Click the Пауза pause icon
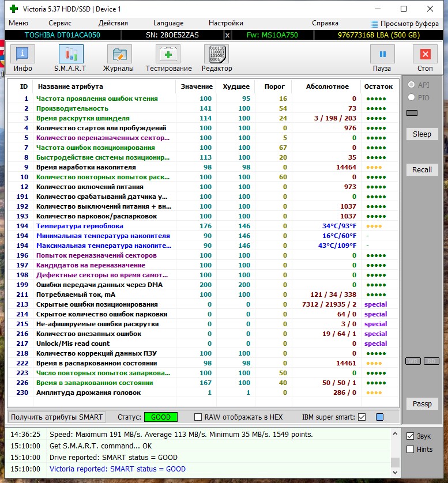The height and width of the screenshot is (483, 448). point(382,54)
